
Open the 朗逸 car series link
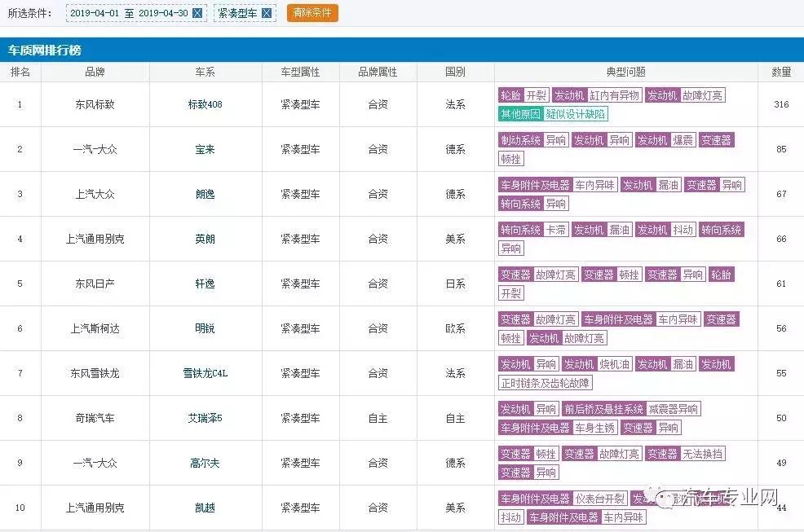tap(205, 194)
